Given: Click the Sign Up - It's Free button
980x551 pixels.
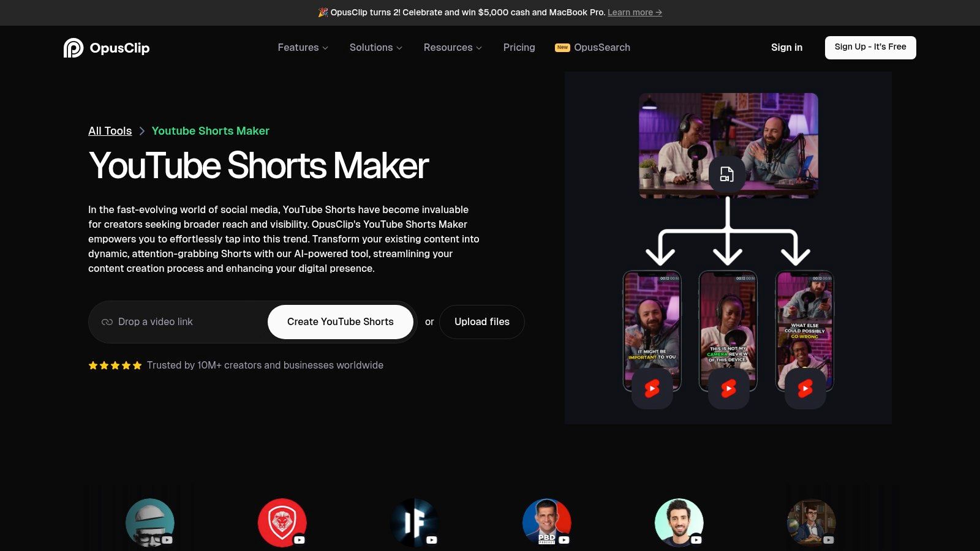Looking at the screenshot, I should pos(870,47).
